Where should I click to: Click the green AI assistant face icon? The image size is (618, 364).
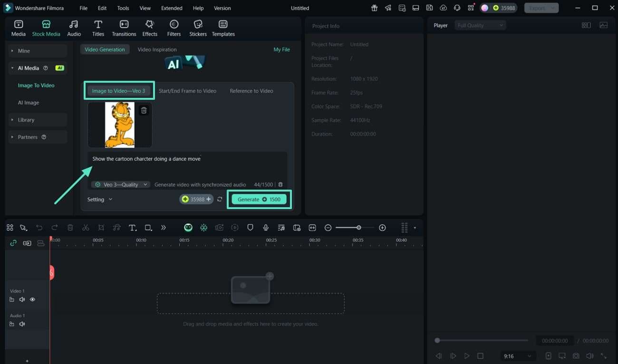(x=188, y=228)
